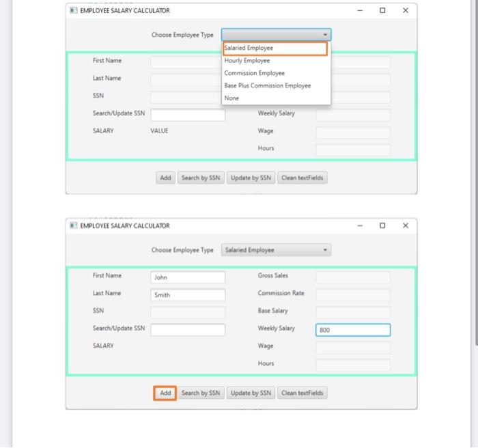Click Weekly Salary field in top window

pyautogui.click(x=353, y=115)
